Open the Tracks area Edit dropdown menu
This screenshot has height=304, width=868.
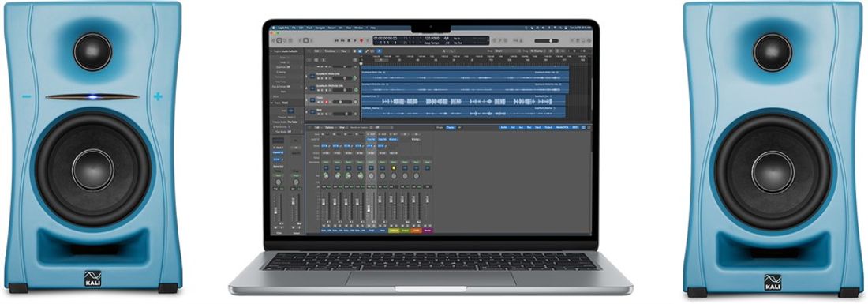(318, 51)
